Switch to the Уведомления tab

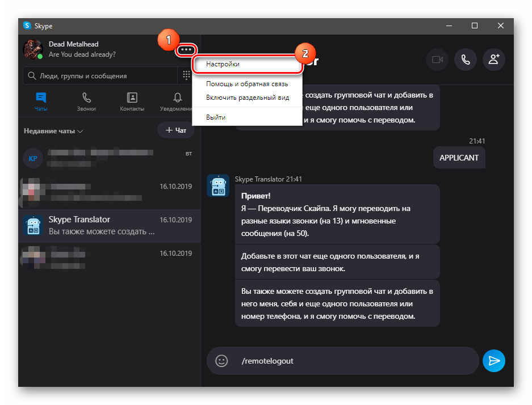point(177,102)
